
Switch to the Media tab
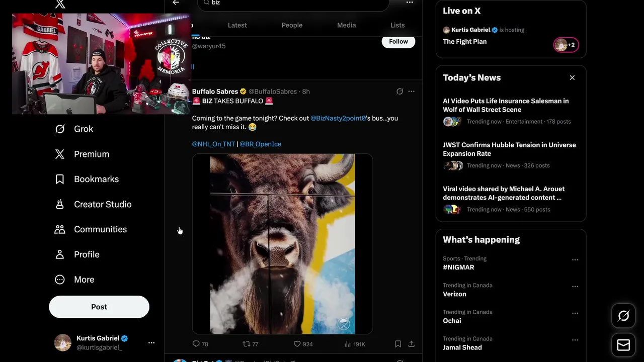346,25
